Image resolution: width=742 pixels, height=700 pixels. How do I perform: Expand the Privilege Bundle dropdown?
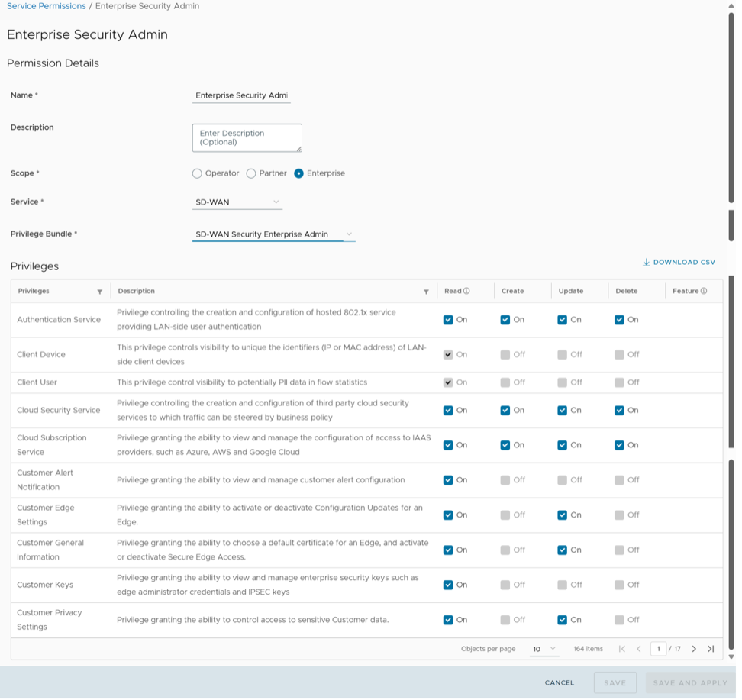(x=273, y=234)
